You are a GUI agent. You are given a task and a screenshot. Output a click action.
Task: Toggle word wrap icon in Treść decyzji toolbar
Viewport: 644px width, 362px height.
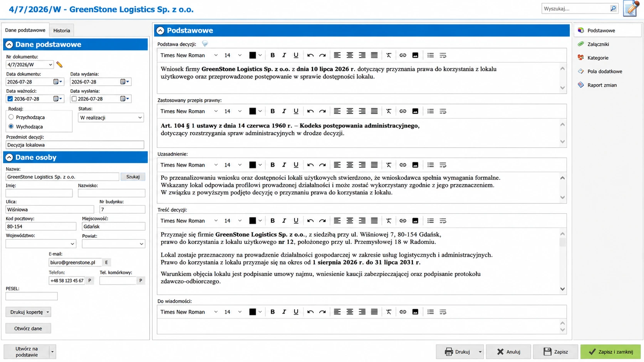point(443,221)
